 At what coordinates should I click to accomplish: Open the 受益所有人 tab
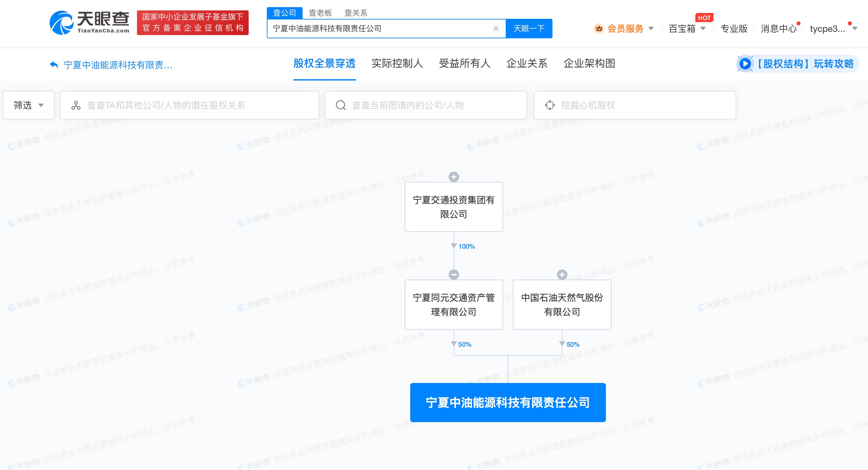click(x=464, y=63)
